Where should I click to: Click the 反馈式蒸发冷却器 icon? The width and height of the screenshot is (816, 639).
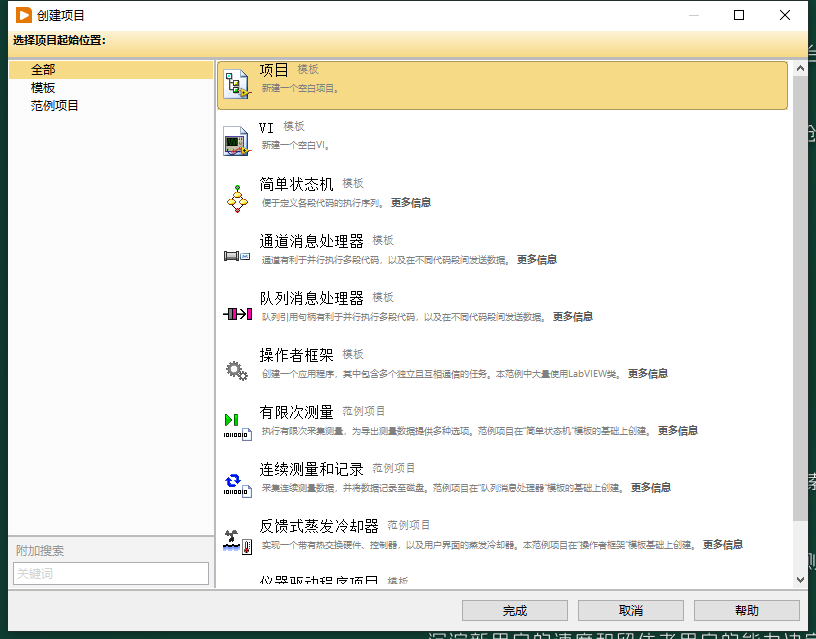tap(238, 542)
